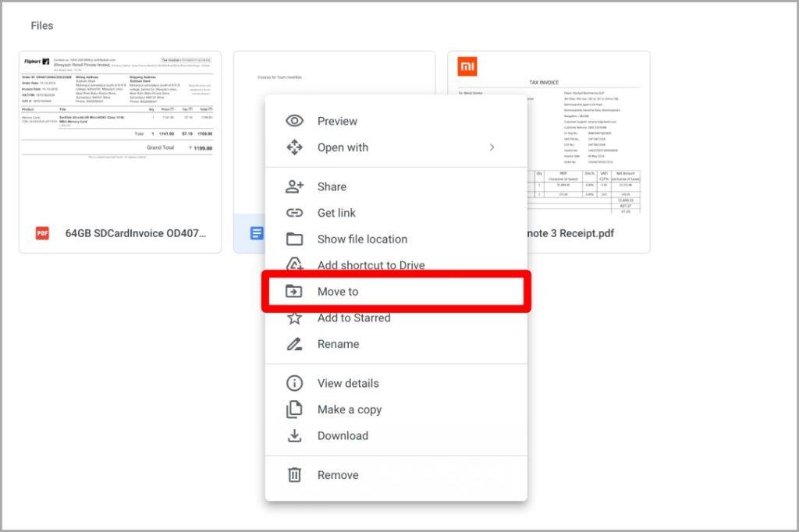This screenshot has width=799, height=532.
Task: Open the Flipkart invoice thumbnail preview
Action: tap(119, 133)
